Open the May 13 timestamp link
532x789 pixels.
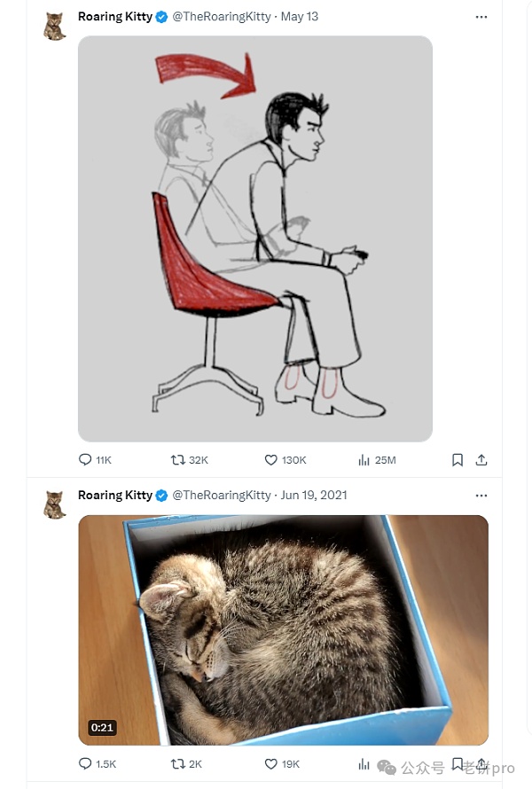pyautogui.click(x=300, y=17)
